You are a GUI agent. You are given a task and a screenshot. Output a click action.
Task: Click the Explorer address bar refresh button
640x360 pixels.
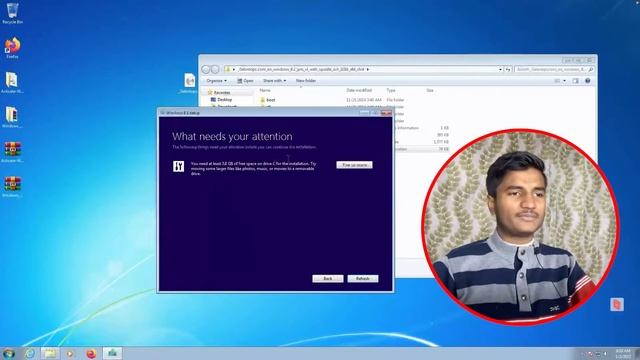[508, 69]
